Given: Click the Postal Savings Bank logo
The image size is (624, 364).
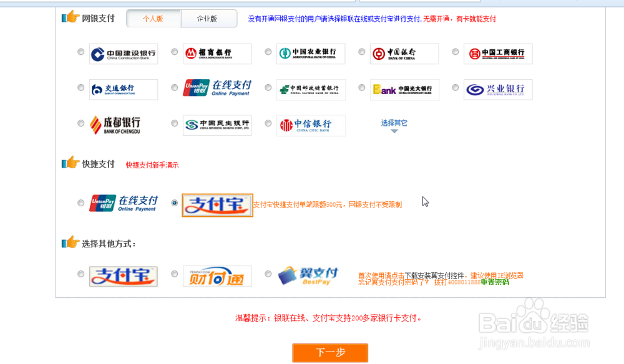Looking at the screenshot, I should click(311, 89).
